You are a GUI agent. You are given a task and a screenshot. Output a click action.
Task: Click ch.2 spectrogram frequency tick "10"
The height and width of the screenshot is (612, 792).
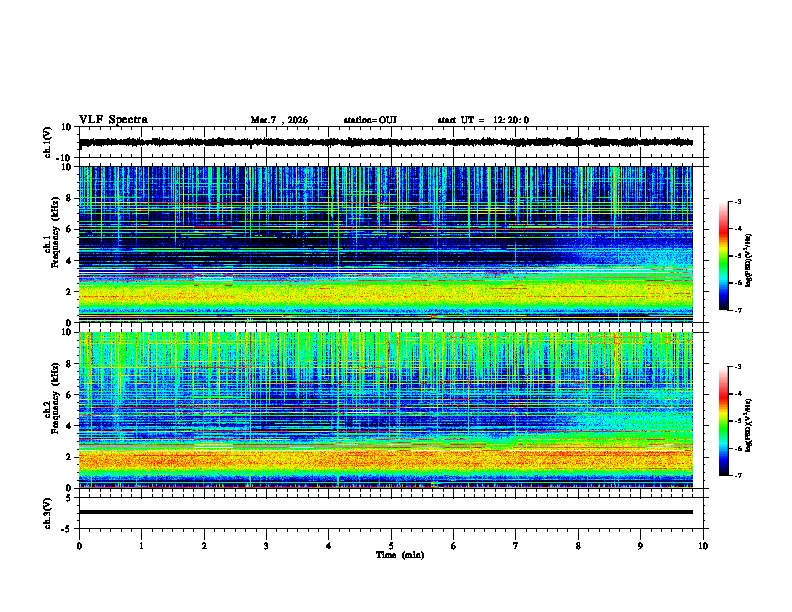[66, 332]
